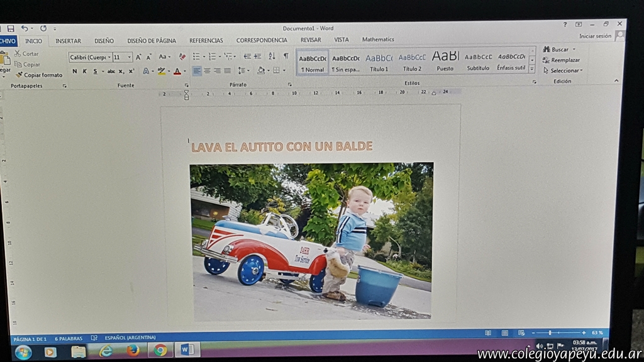The height and width of the screenshot is (362, 644).
Task: Apply the Título 1 style
Action: click(379, 62)
